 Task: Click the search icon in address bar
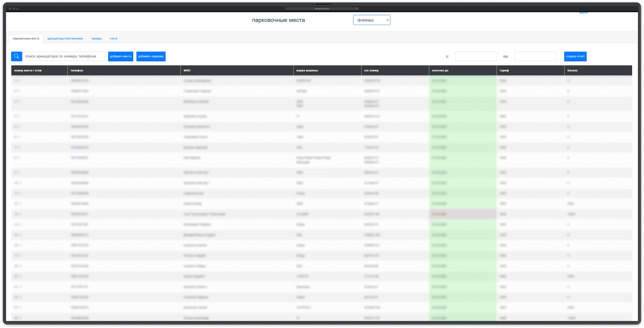357,8
